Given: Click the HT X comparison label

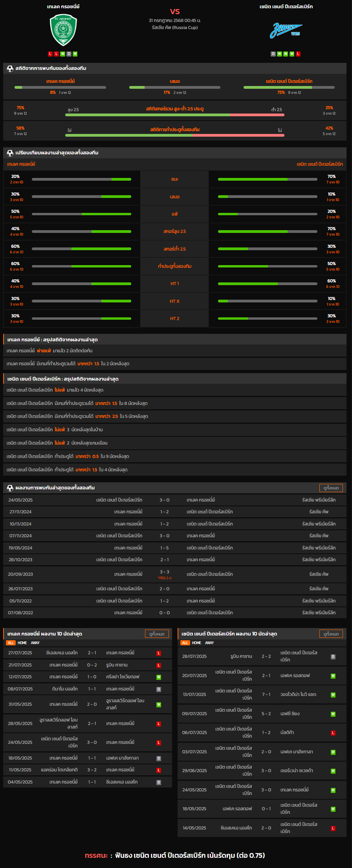Looking at the screenshot, I should 175,301.
